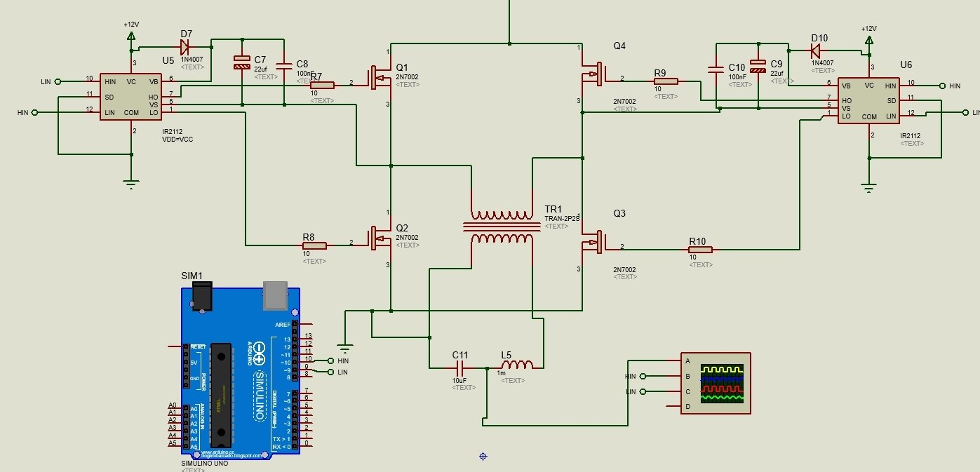Select the TR1 transformer windings
This screenshot has height=472, width=980.
click(501, 226)
